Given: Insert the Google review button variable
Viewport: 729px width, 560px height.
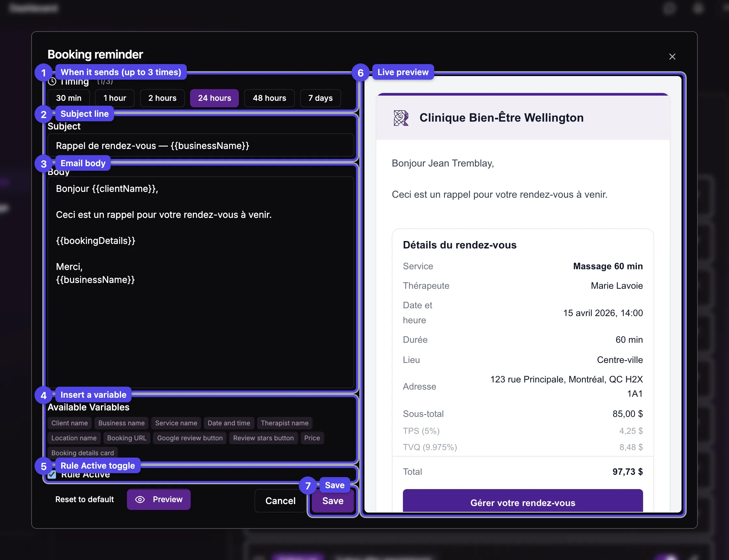Looking at the screenshot, I should click(x=190, y=438).
